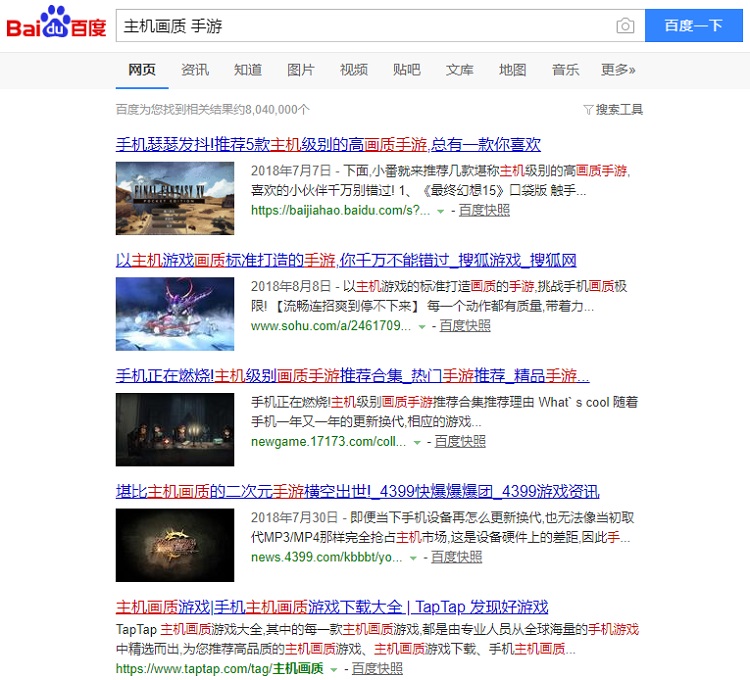Open www.sohu.com/a/2461709 URL link
The width and height of the screenshot is (750, 680).
(x=331, y=326)
